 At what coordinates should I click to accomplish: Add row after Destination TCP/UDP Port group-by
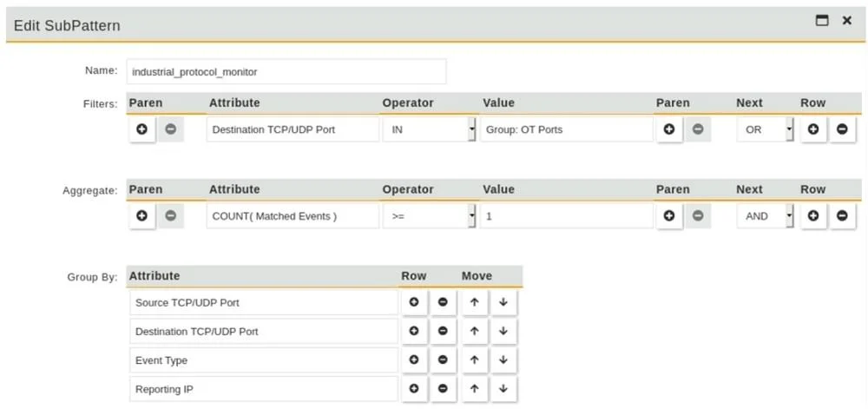pyautogui.click(x=413, y=331)
